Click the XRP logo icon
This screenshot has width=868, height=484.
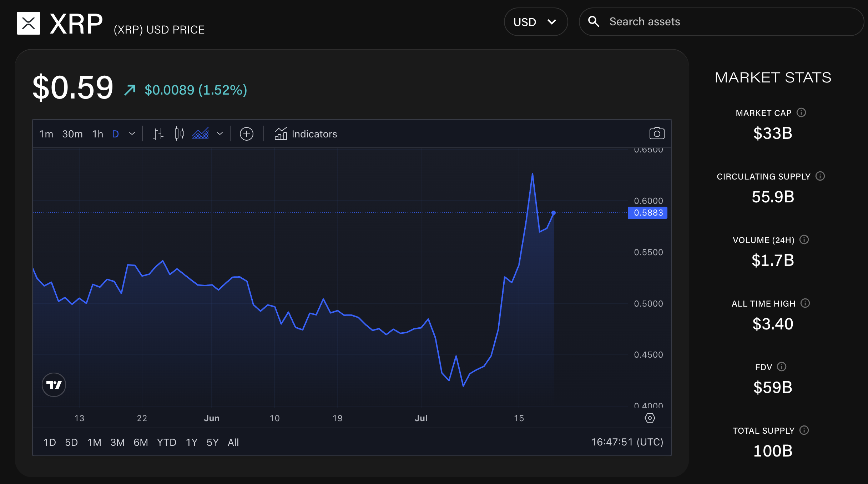point(29,23)
